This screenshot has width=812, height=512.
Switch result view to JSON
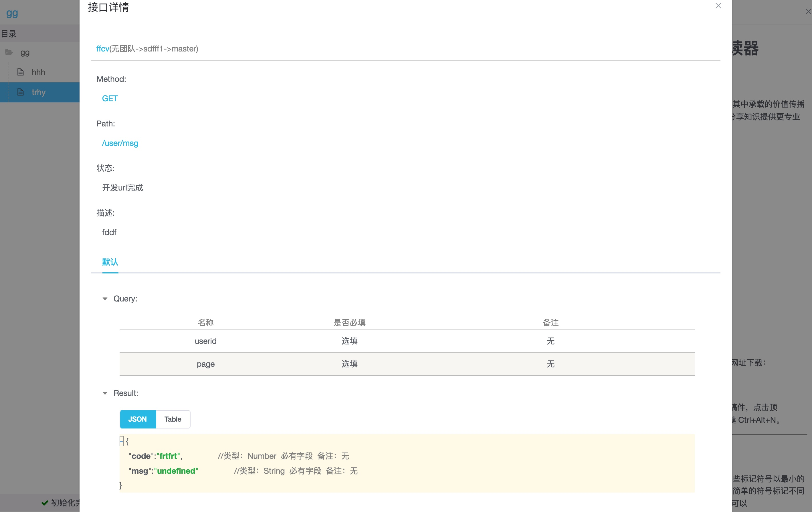click(138, 419)
